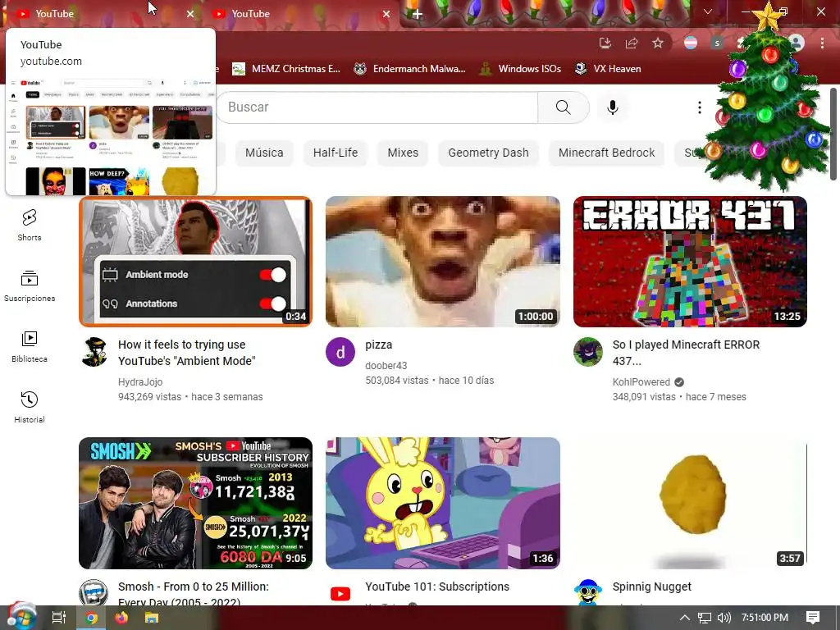Close the first YouTube tab
The image size is (840, 630).
click(x=190, y=14)
